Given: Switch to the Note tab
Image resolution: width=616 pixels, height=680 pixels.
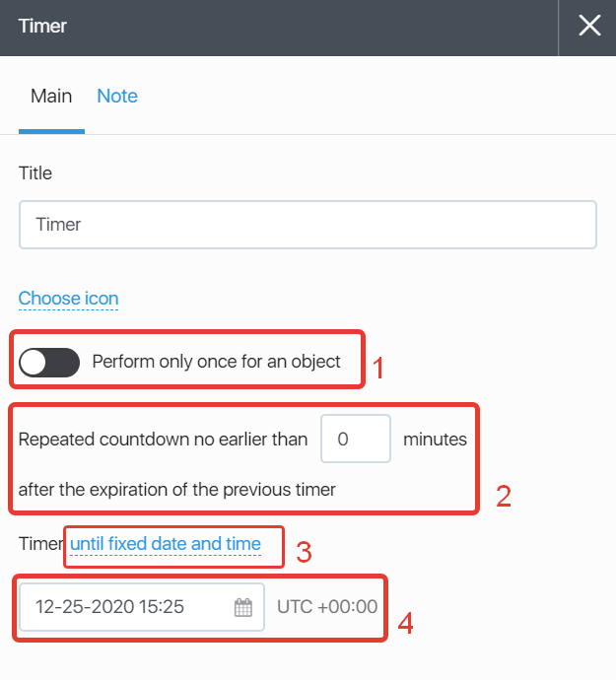Looking at the screenshot, I should 117,97.
